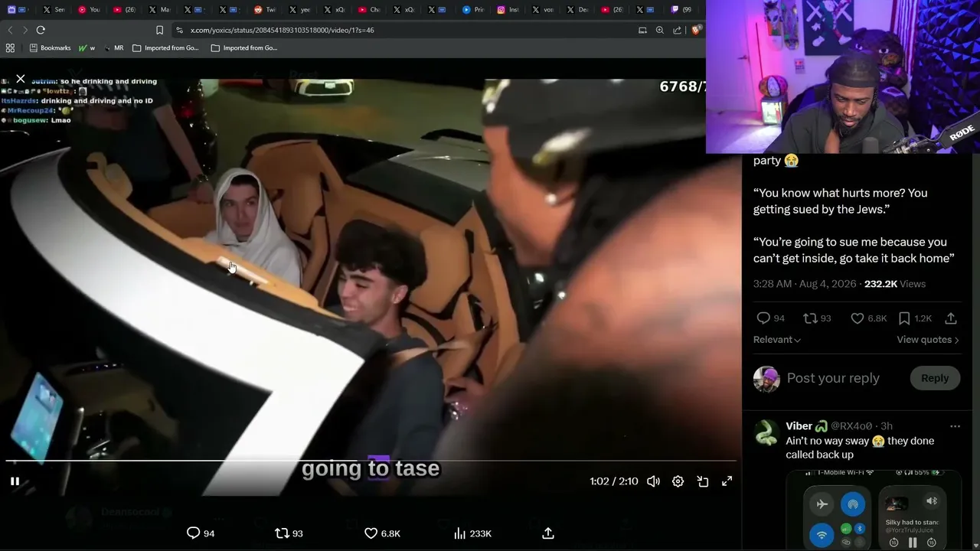This screenshot has height=551, width=980.
Task: Open video settings gear
Action: tap(678, 481)
